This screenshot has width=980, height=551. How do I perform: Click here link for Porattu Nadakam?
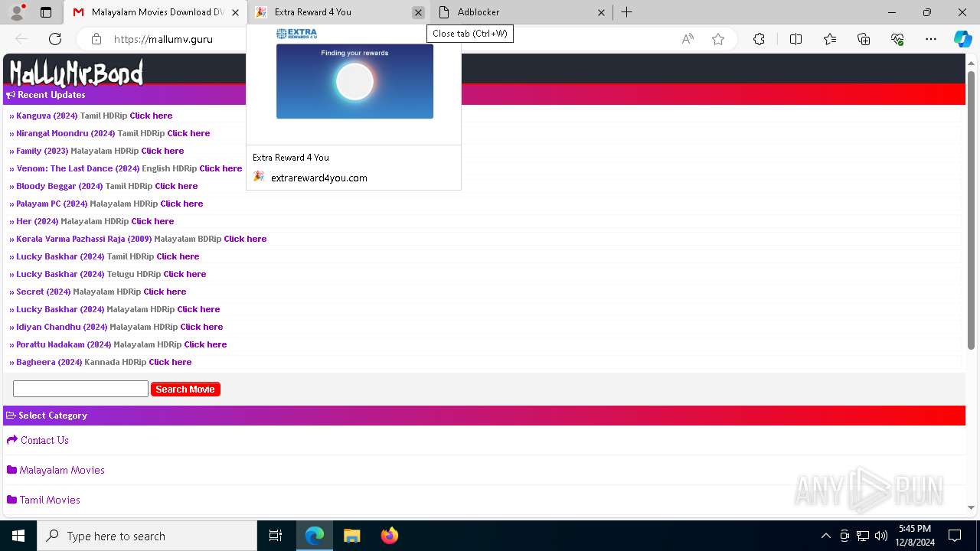tap(205, 344)
